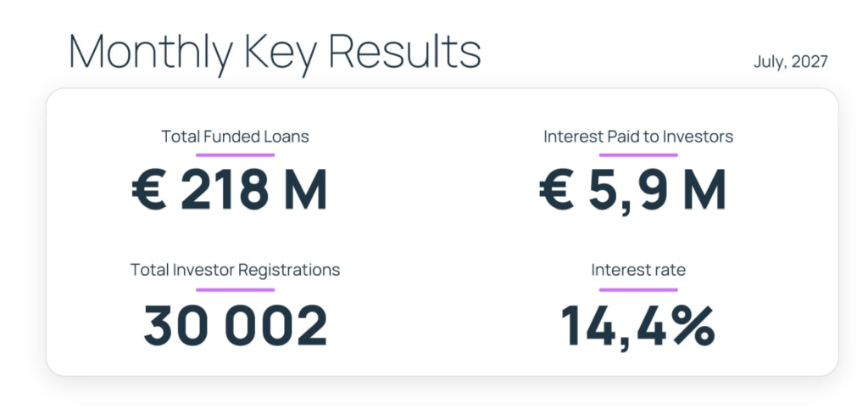Click the 30 002 registrations number

[236, 325]
